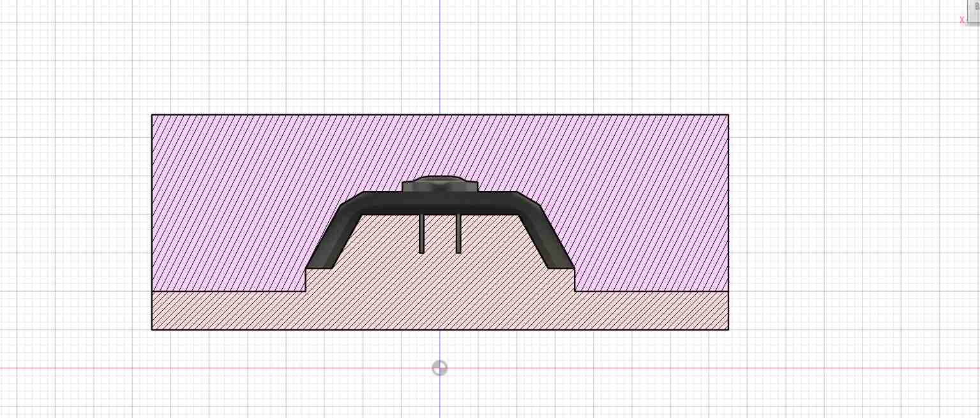Select the right ejector pin under the part
Image resolution: width=980 pixels, height=418 pixels.
[x=458, y=234]
